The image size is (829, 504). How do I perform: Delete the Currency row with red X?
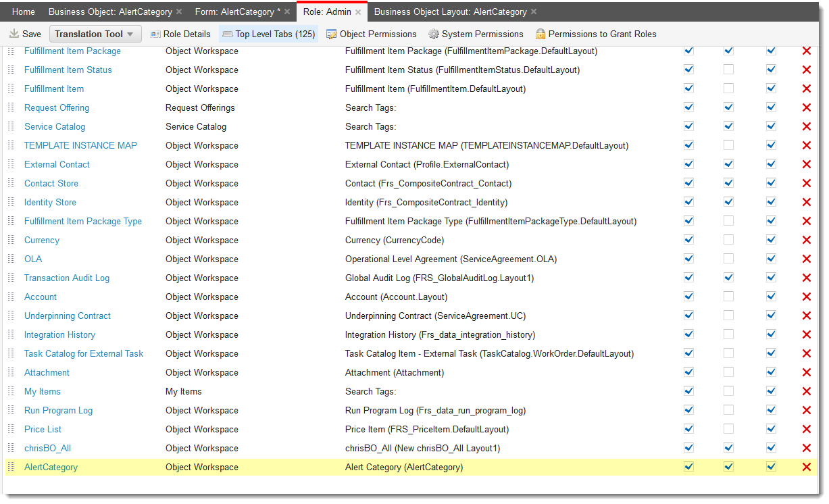click(806, 240)
